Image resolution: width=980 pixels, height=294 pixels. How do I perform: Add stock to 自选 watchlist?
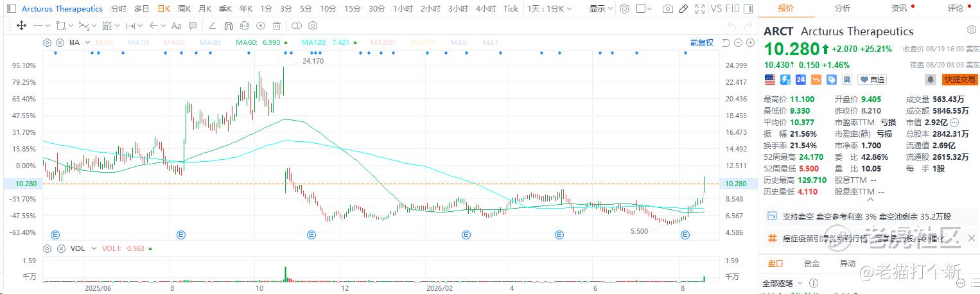coord(871,80)
